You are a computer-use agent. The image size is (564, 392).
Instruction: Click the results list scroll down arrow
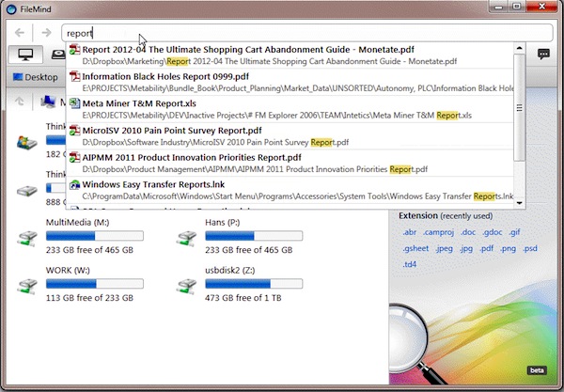coord(519,203)
